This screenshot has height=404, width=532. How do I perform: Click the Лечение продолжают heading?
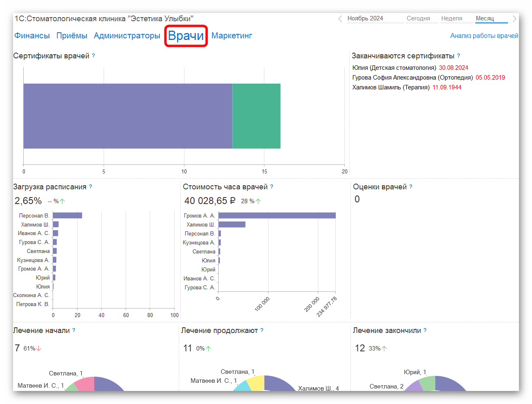[x=219, y=331]
